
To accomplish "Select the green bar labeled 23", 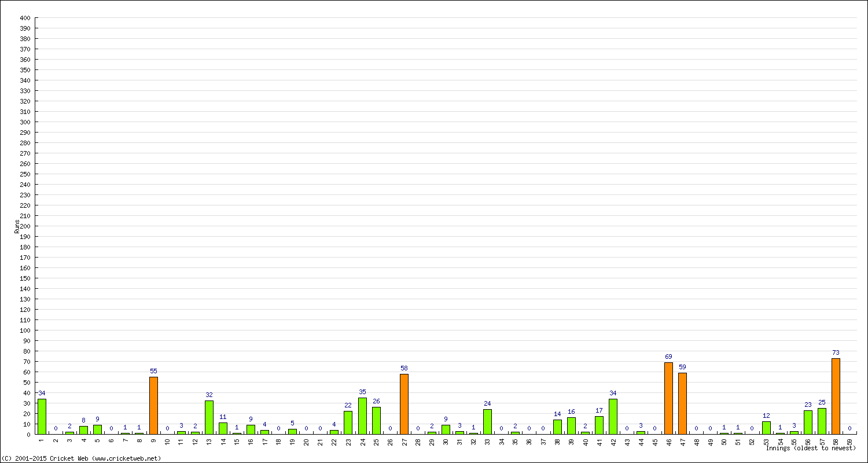I will tap(808, 422).
